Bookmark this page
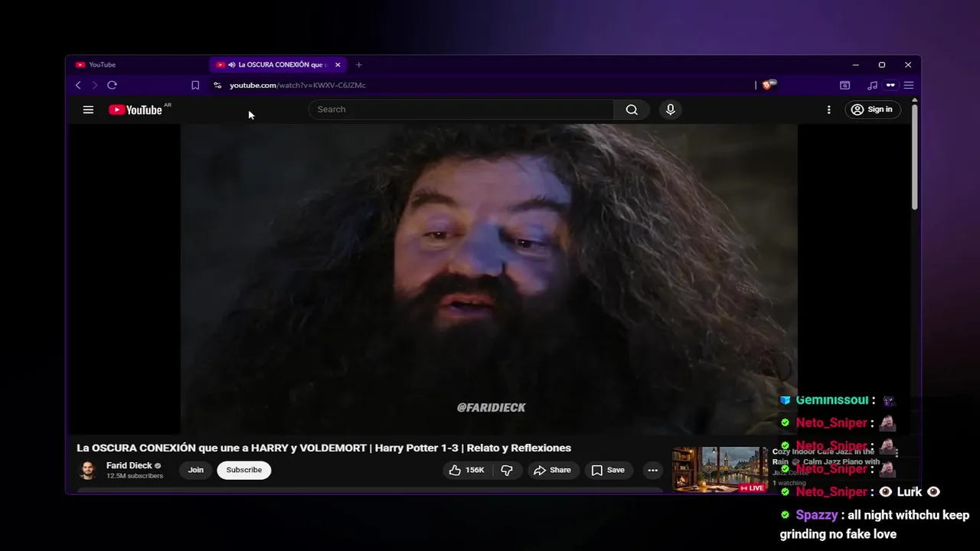The image size is (980, 551). coord(195,85)
